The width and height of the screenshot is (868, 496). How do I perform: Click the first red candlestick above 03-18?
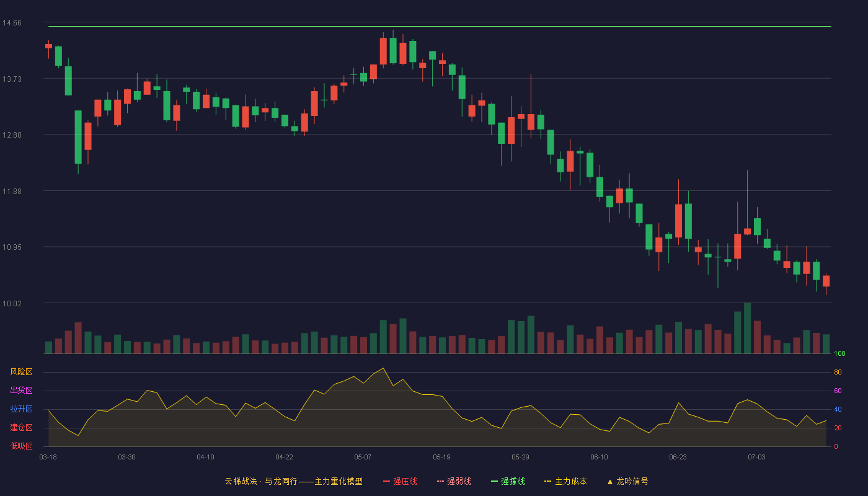point(48,46)
